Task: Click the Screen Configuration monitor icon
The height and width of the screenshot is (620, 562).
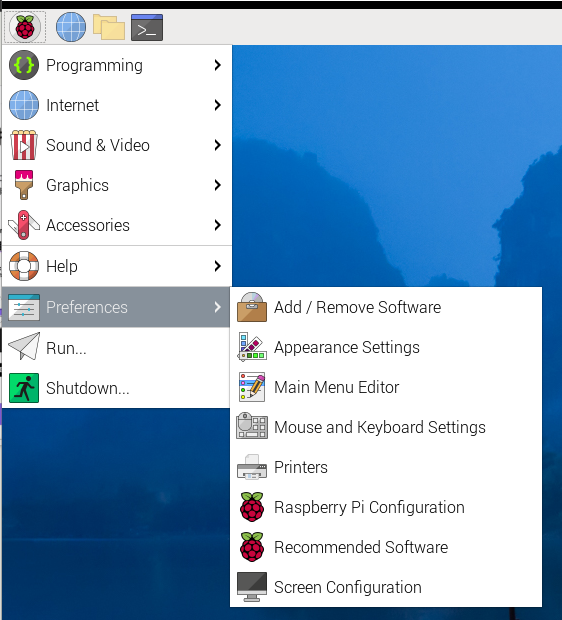Action: (252, 587)
